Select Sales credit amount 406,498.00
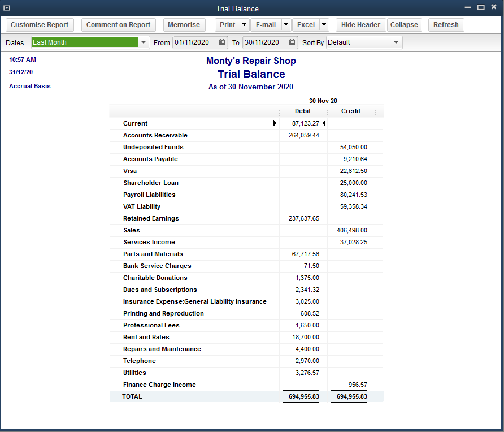The height and width of the screenshot is (432, 504). 352,231
